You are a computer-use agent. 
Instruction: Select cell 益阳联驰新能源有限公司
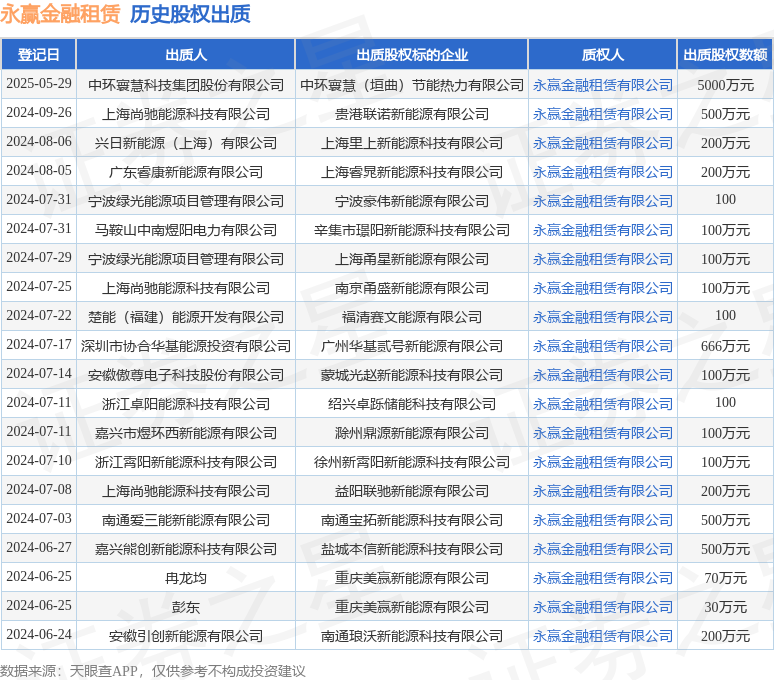tap(412, 491)
